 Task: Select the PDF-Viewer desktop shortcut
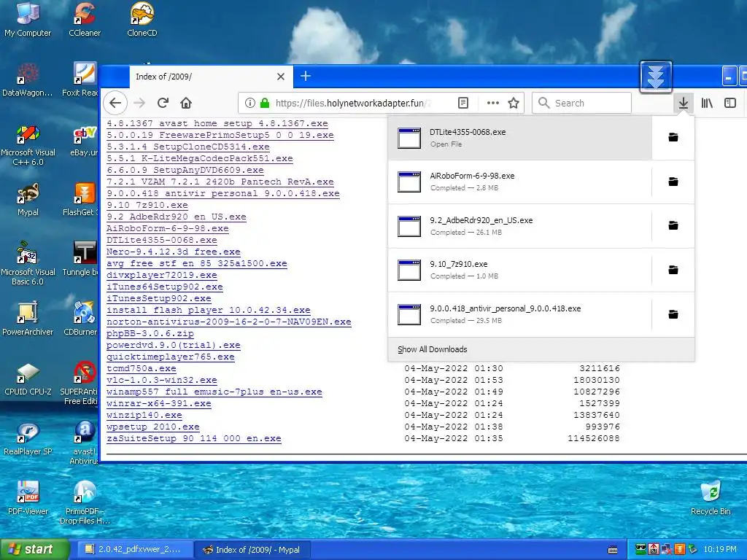28,498
